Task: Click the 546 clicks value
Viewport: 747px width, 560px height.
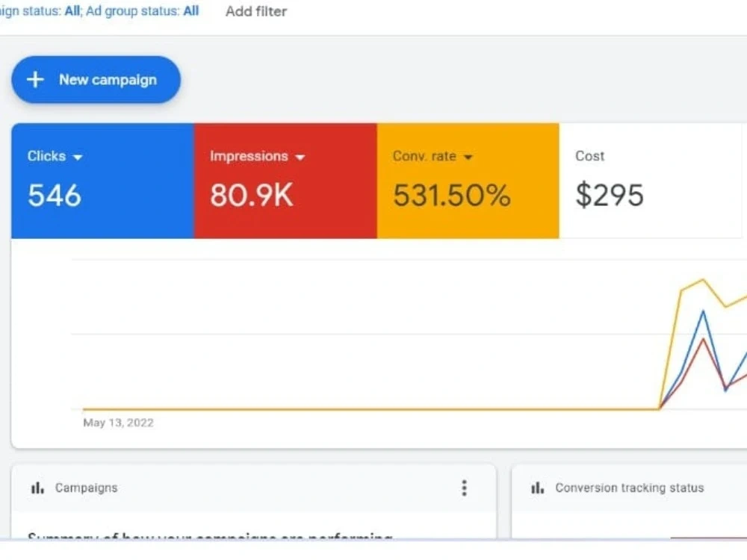Action: tap(55, 195)
